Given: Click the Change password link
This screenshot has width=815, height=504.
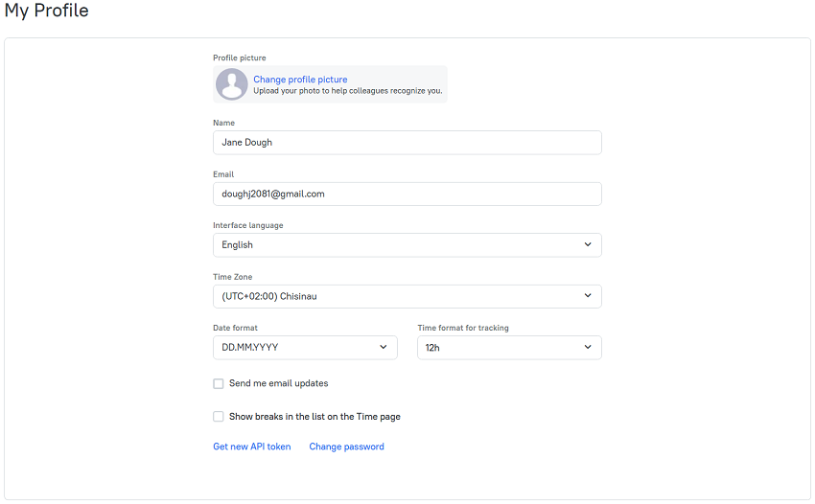Looking at the screenshot, I should click(347, 447).
